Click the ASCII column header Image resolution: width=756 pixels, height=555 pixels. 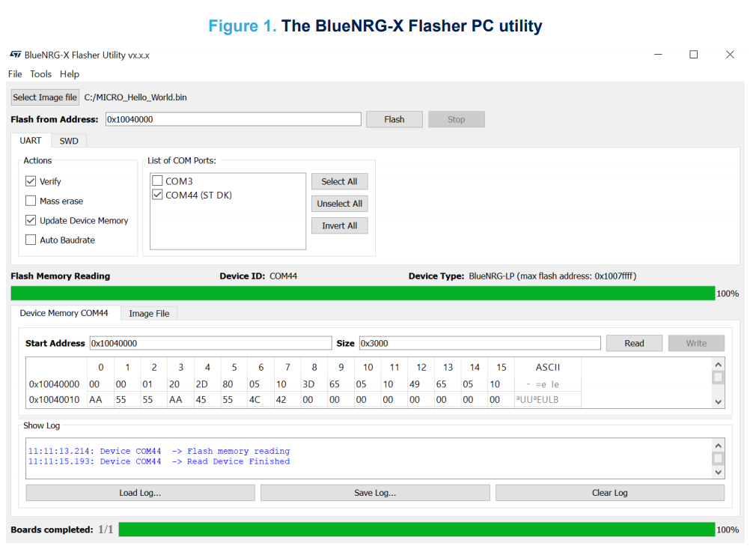[x=548, y=367]
